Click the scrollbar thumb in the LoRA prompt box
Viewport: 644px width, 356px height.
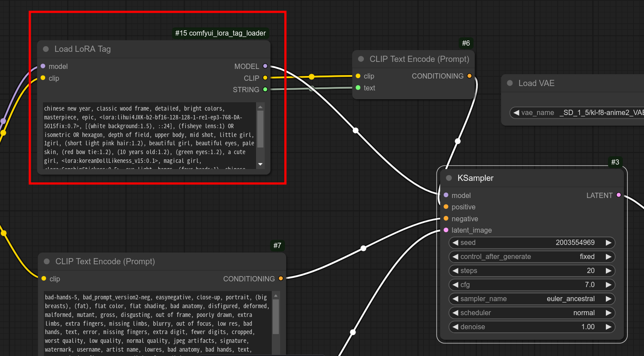260,129
